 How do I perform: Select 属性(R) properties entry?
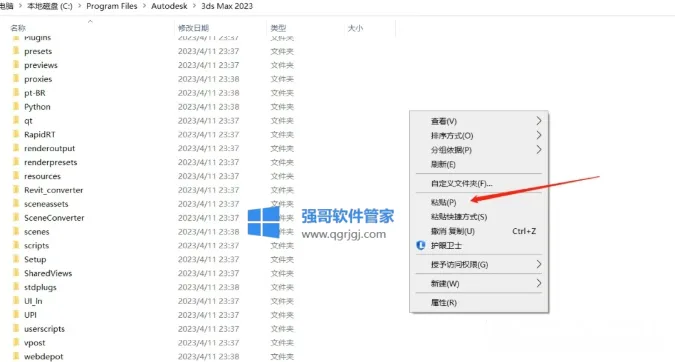[479, 303]
